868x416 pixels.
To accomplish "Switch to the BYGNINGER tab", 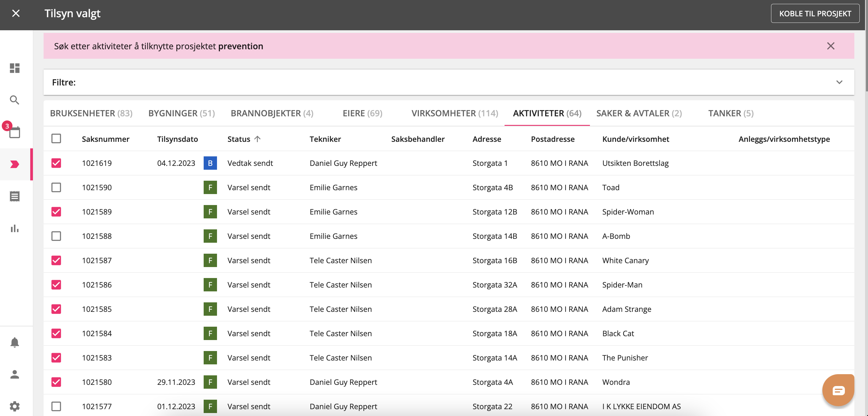I will point(182,113).
